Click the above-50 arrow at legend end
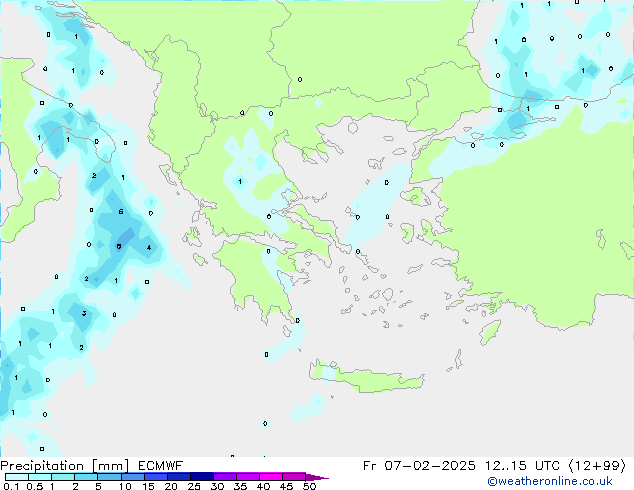Viewport: 634px width, 490px height. 317,477
